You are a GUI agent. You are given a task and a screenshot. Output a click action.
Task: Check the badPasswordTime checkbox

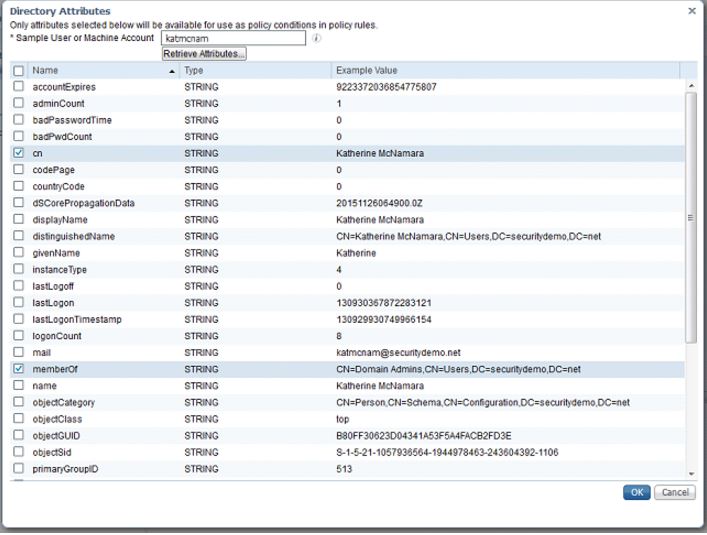(18, 120)
